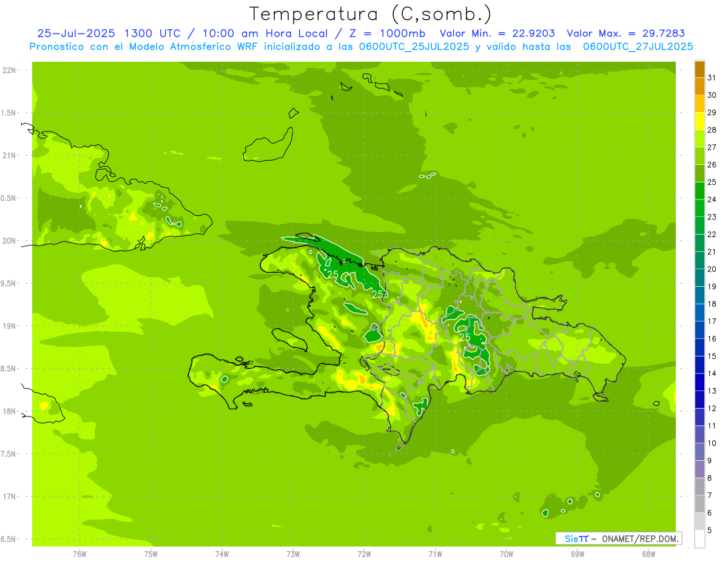Click the green legend swatch between 24 and 25
Screen dimensions: 728x562
coord(699,191)
